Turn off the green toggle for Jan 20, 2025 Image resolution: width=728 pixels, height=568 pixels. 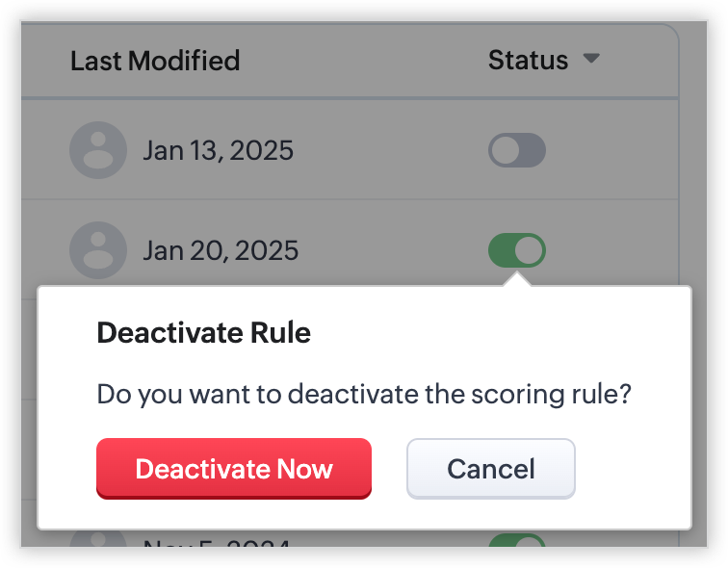tap(516, 251)
